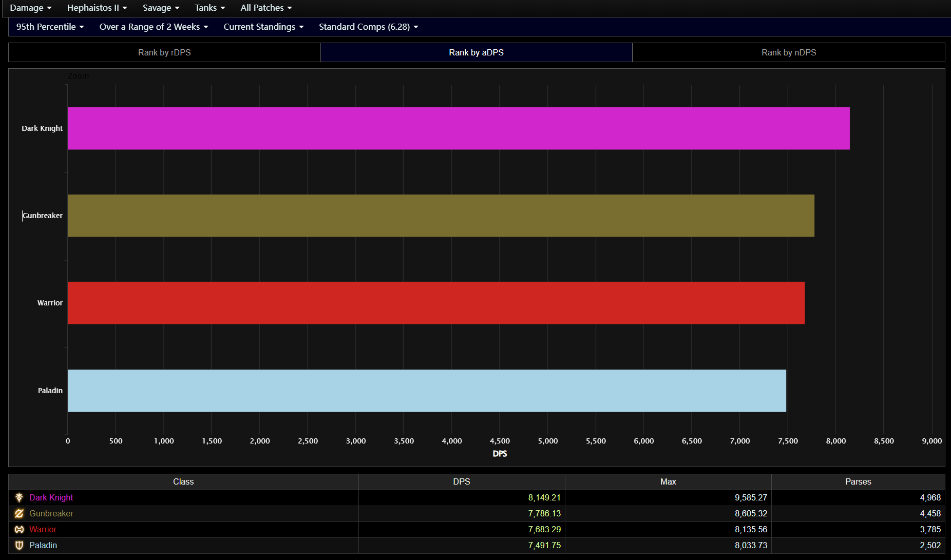Open the Savage difficulty dropdown
The image size is (951, 560).
[x=161, y=8]
